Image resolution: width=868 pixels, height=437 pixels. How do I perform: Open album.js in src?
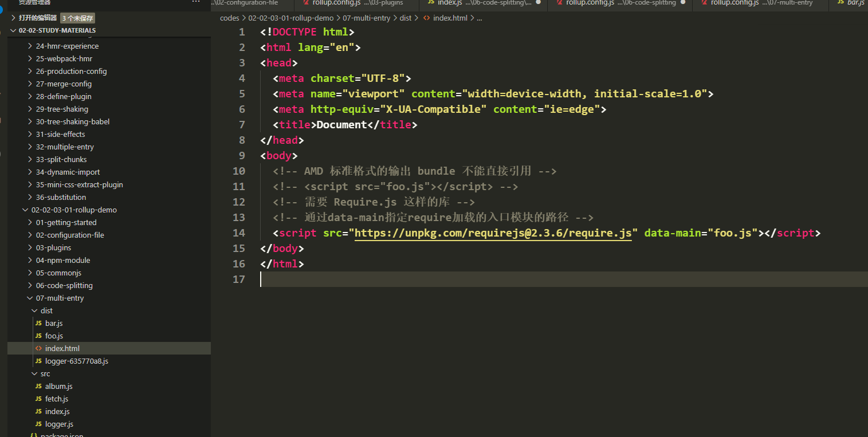click(x=58, y=387)
